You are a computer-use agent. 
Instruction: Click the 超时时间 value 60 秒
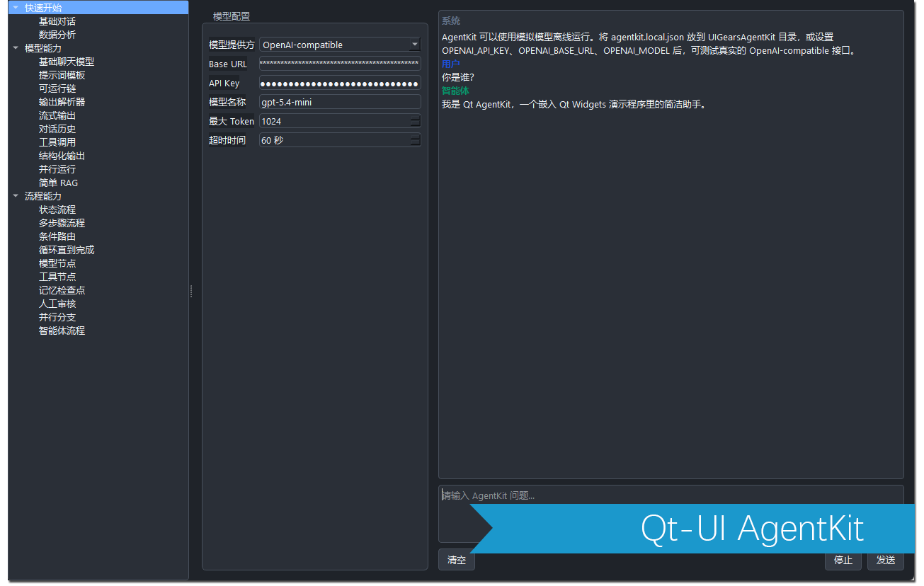(x=273, y=140)
